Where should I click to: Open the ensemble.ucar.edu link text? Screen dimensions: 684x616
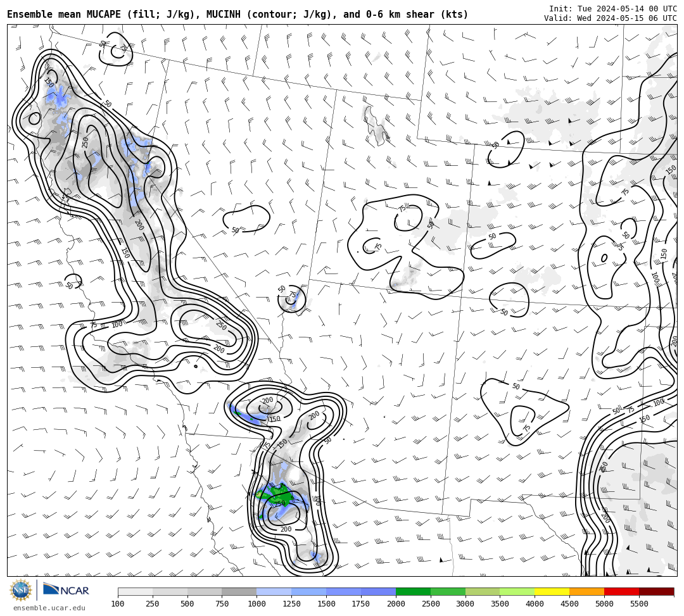point(49,608)
